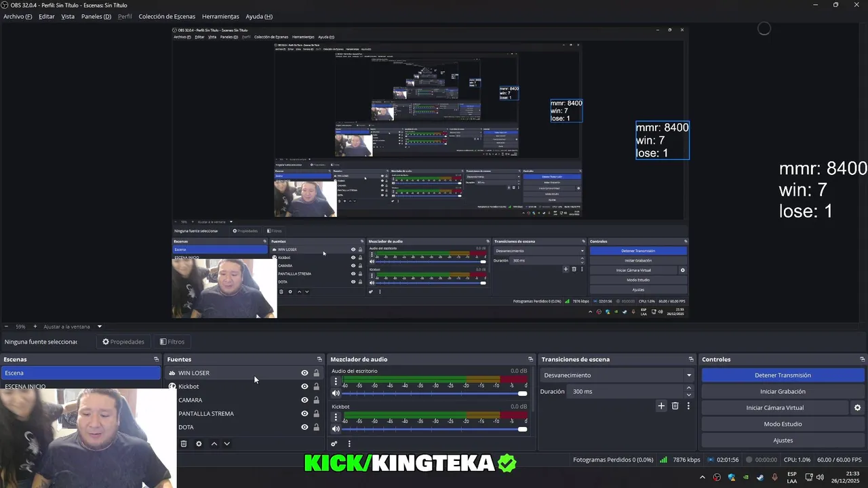Undock the Escenas panel
Screen dimensions: 868x488
pyautogui.click(x=156, y=359)
